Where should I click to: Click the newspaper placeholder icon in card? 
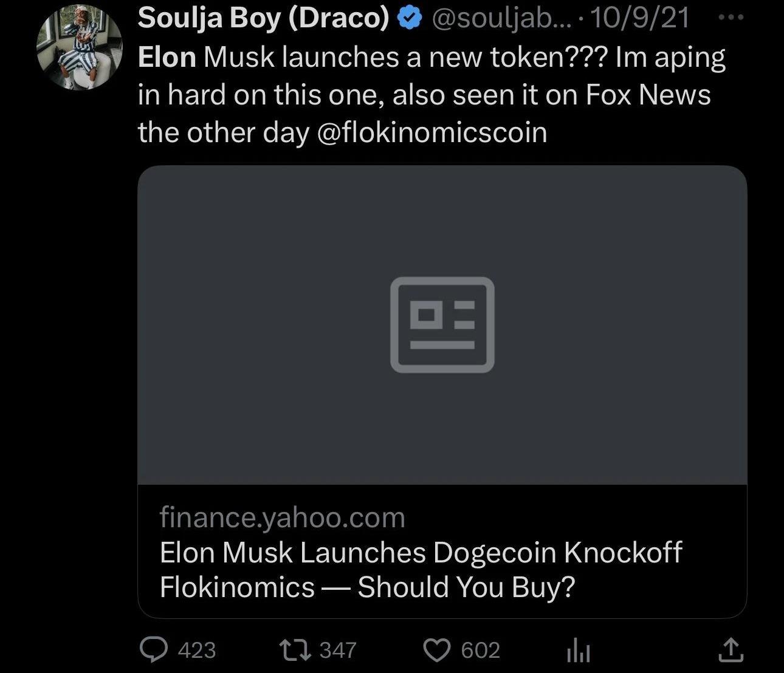pos(442,324)
